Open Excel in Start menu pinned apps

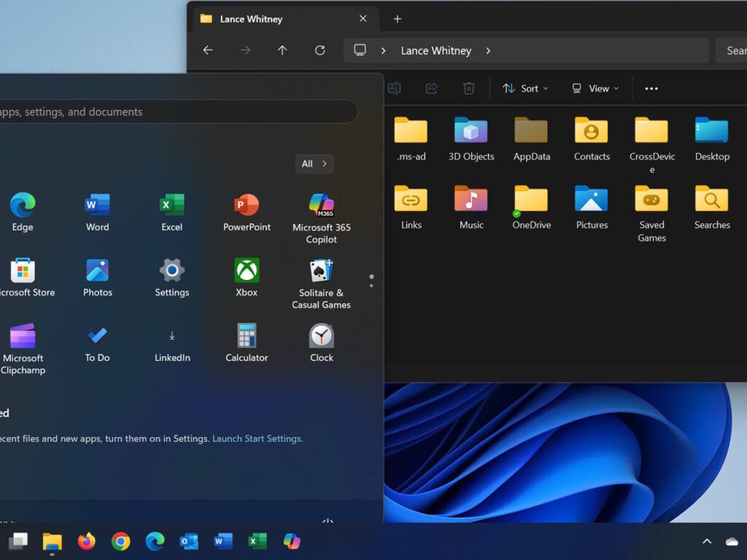[x=172, y=212]
